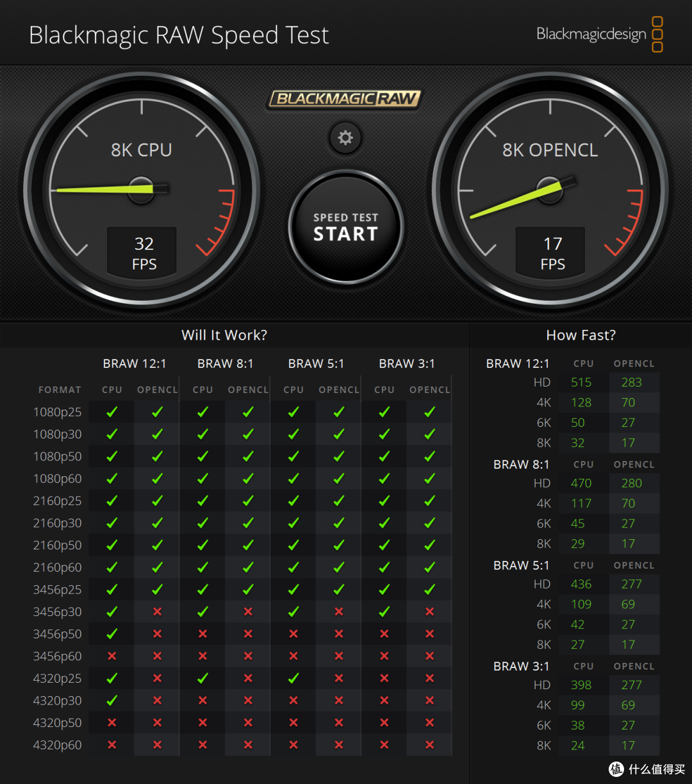Open settings with the gear icon

(x=345, y=138)
